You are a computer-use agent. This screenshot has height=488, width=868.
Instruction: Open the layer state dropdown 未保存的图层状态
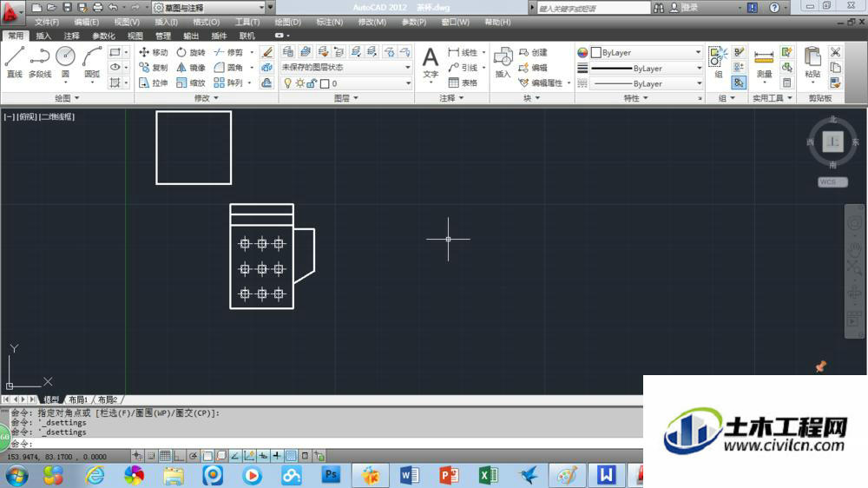pyautogui.click(x=346, y=67)
